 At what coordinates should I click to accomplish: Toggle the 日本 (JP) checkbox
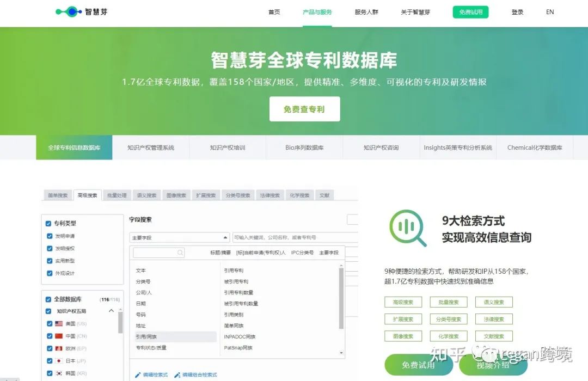[50, 361]
